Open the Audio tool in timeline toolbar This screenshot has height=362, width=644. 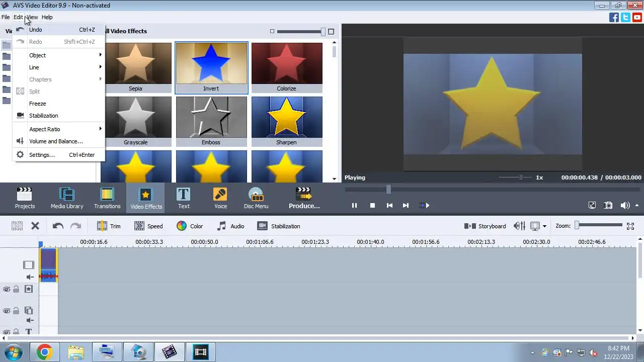click(x=230, y=226)
